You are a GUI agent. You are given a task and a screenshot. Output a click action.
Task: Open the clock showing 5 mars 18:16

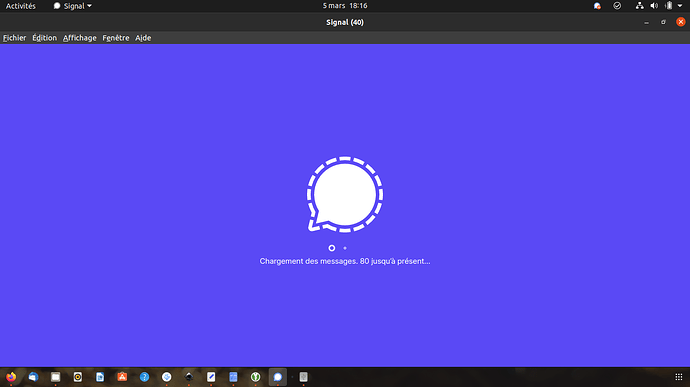(x=345, y=6)
